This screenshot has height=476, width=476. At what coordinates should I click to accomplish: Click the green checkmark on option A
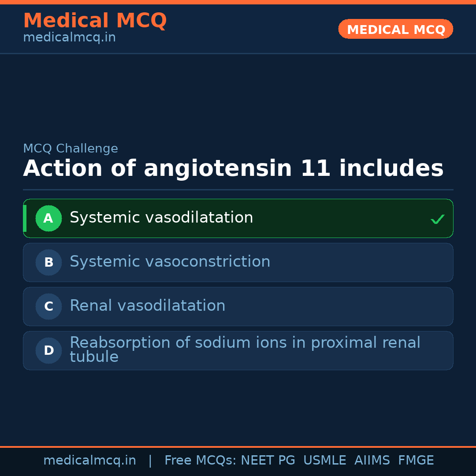click(x=437, y=219)
